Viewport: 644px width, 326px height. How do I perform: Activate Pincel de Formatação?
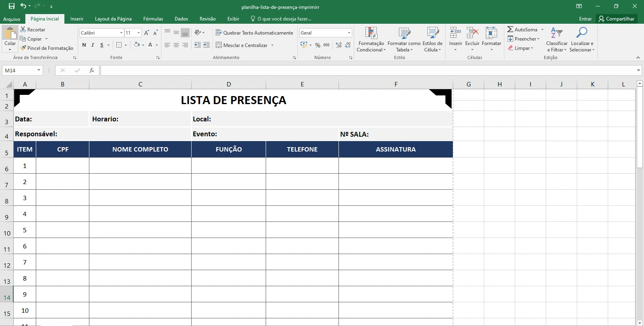47,48
